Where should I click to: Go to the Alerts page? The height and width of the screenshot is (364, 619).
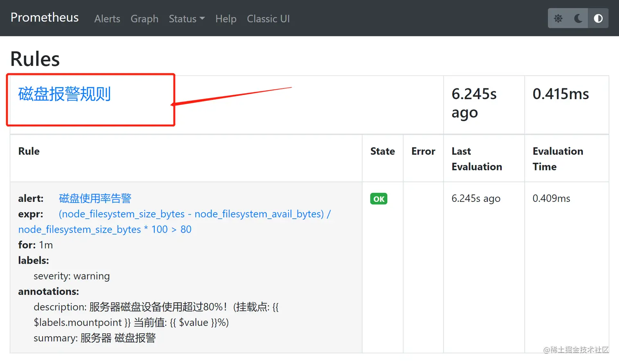click(x=107, y=19)
